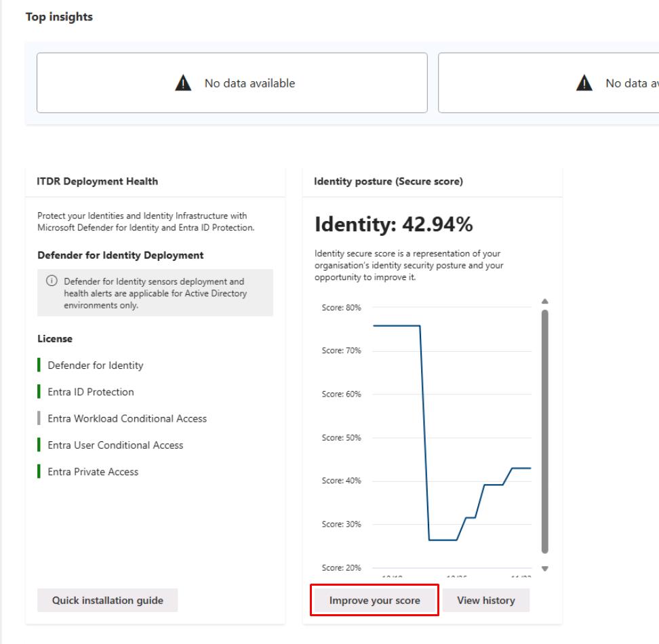Select the Entra User Conditional Access entry
Screen dimensions: 659x644
[x=115, y=445]
